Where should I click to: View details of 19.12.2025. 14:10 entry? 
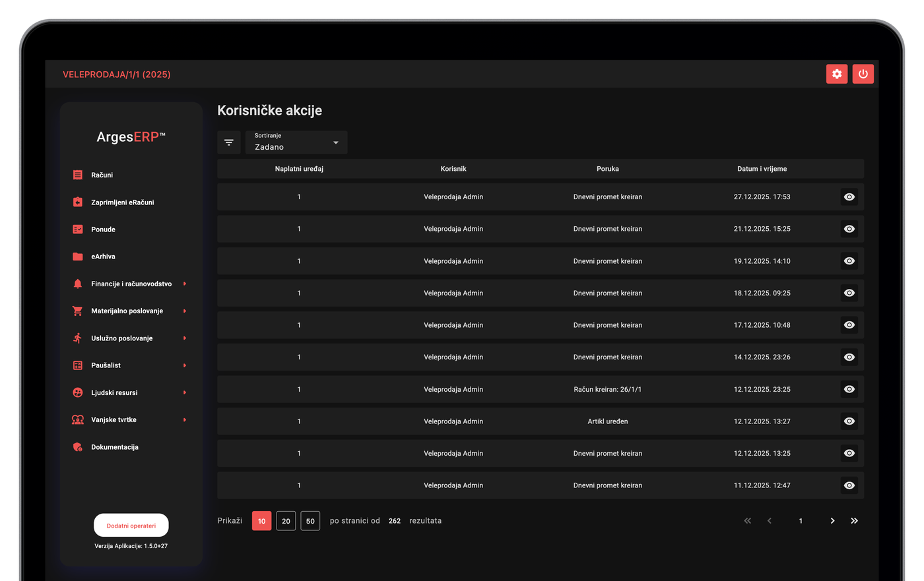coord(849,261)
